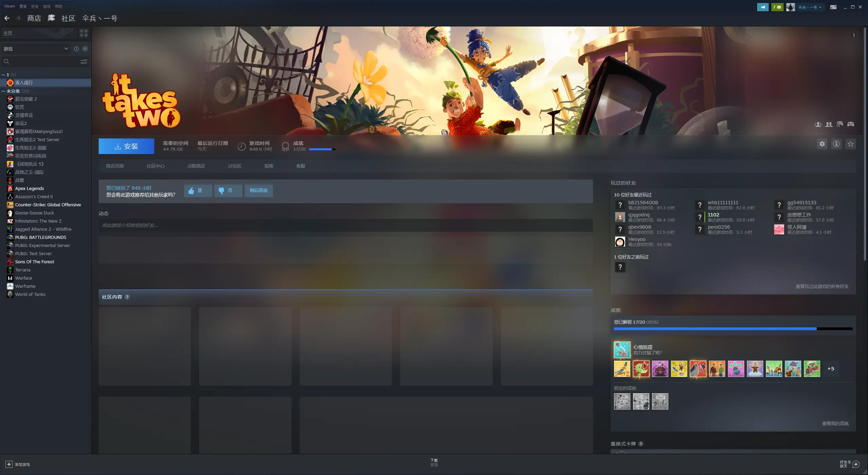Image resolution: width=868 pixels, height=475 pixels.
Task: Open the downloads manager at bottom
Action: point(434,463)
